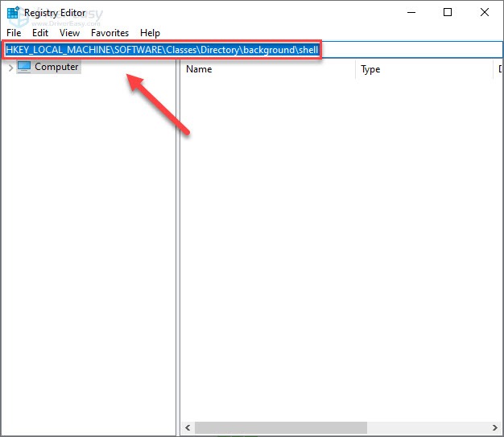Click the horizontal scrollbar left arrow
The image size is (504, 437).
[188, 427]
